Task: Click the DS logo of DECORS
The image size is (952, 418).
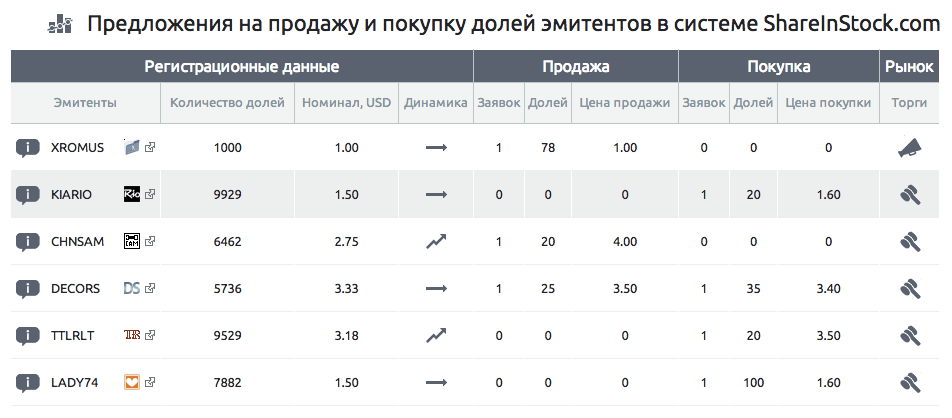Action: pyautogui.click(x=132, y=288)
